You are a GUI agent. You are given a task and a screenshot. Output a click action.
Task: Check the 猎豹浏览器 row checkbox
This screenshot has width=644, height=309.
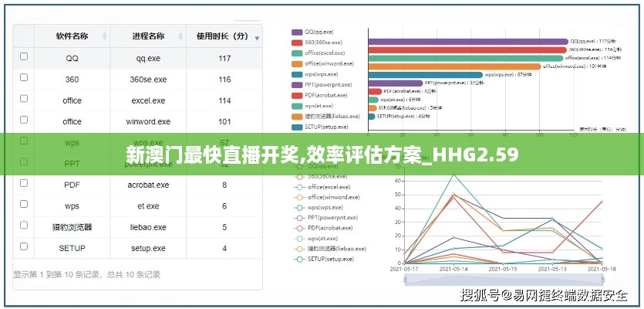coord(24,225)
